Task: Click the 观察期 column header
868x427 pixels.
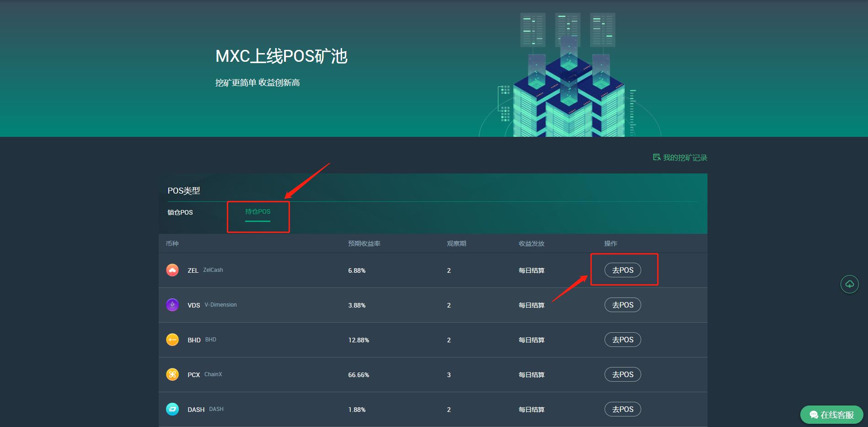Action: tap(456, 243)
